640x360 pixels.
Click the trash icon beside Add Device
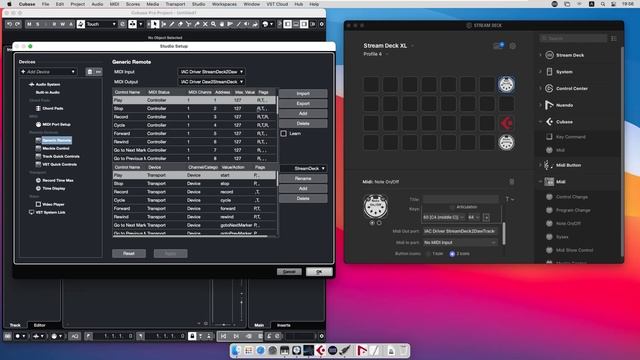point(90,72)
